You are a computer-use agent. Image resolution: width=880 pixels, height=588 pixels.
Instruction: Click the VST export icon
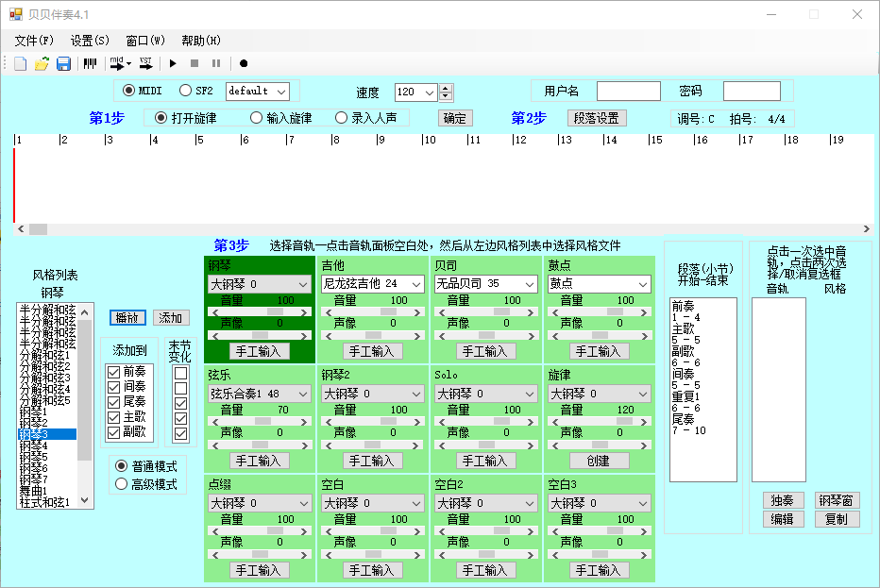146,63
